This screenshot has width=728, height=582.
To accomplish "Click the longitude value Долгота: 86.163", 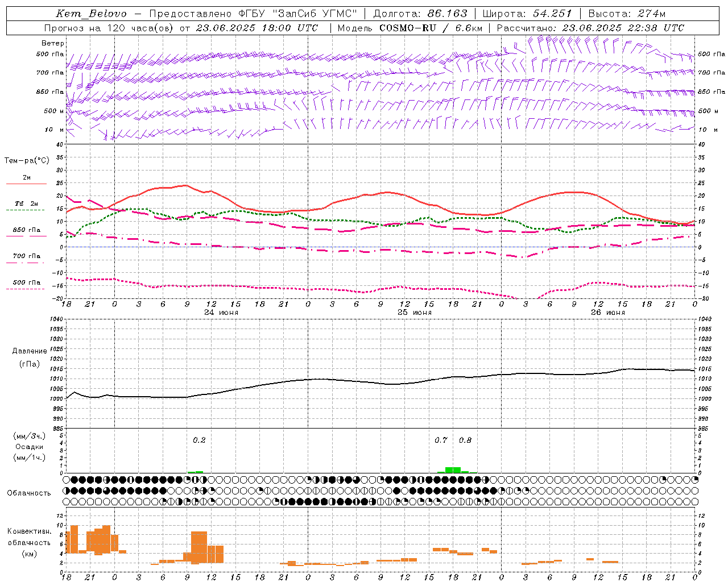I will pyautogui.click(x=420, y=14).
